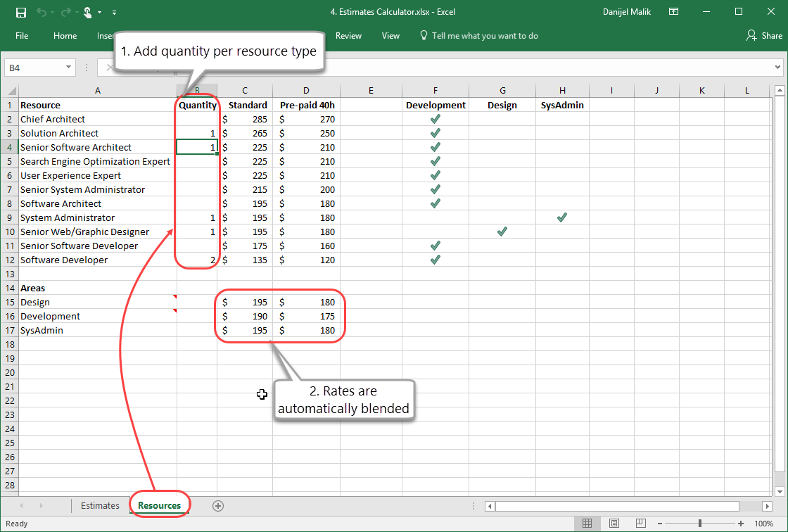Click the Design checkmark for Senior Web/Graphic Designer
The height and width of the screenshot is (532, 788).
point(502,232)
